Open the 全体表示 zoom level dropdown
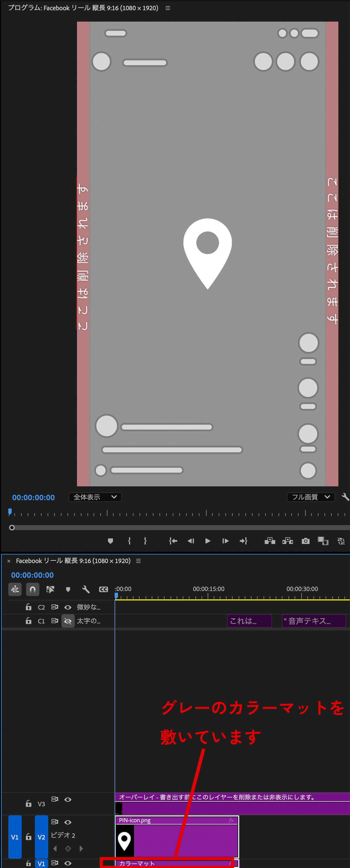Image resolution: width=350 pixels, height=868 pixels. click(95, 497)
